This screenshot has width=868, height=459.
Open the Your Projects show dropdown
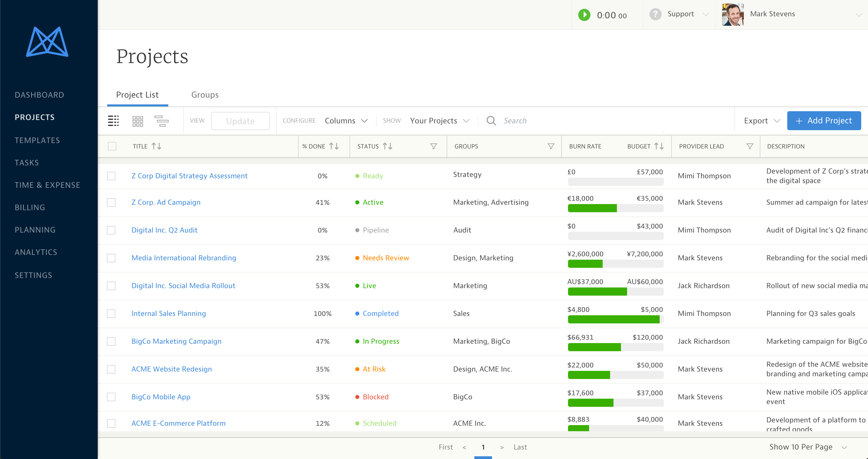tap(439, 120)
